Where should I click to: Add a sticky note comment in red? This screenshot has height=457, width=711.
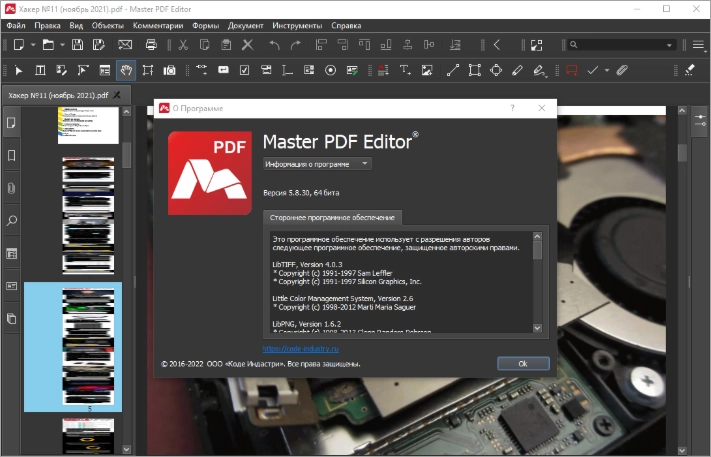tap(572, 71)
